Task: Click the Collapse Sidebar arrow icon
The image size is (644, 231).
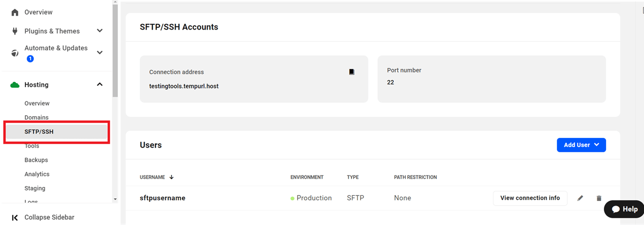Action: point(15,217)
